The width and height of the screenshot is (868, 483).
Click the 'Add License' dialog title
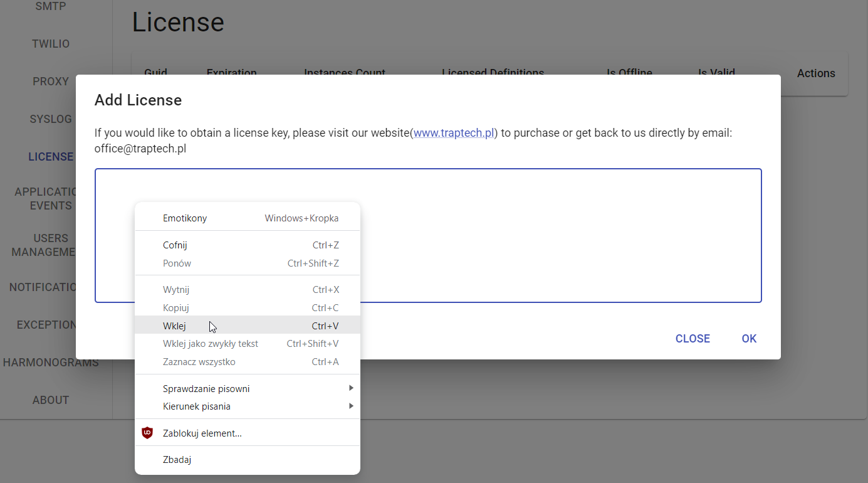138,100
